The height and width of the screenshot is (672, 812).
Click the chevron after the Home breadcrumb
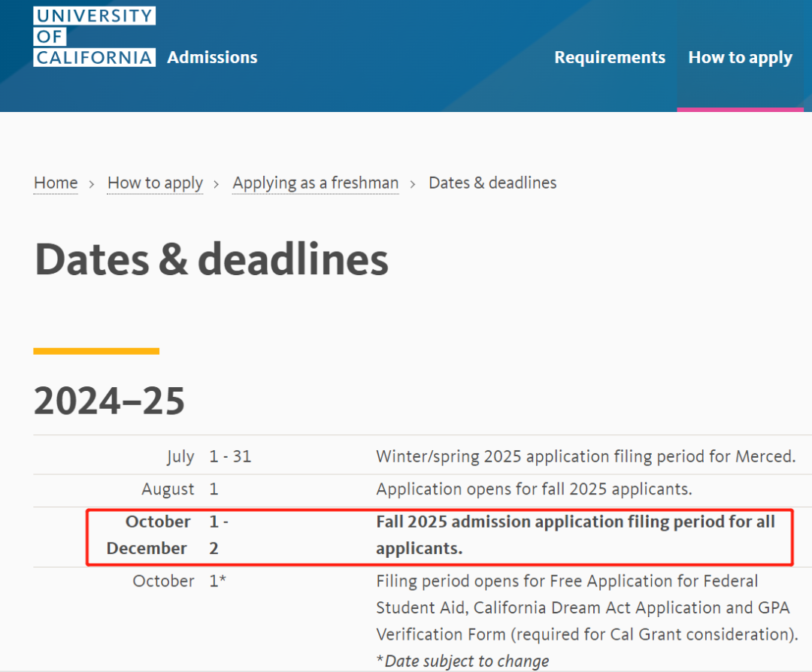[x=92, y=184]
